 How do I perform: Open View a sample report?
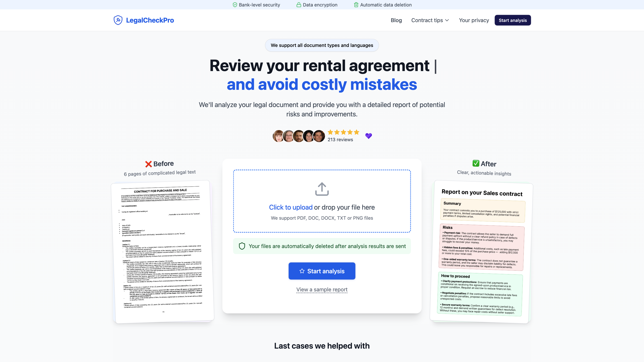point(322,290)
